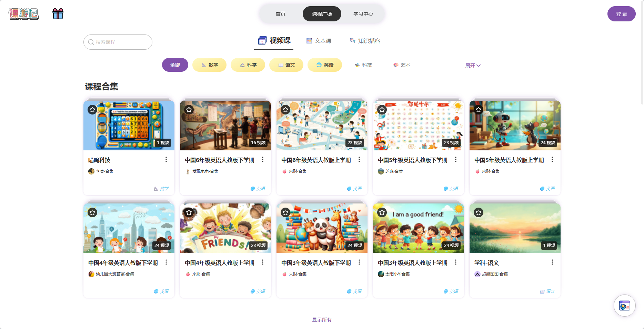The height and width of the screenshot is (329, 644).
Task: Focus the 搜索课程 search field
Action: tap(118, 42)
